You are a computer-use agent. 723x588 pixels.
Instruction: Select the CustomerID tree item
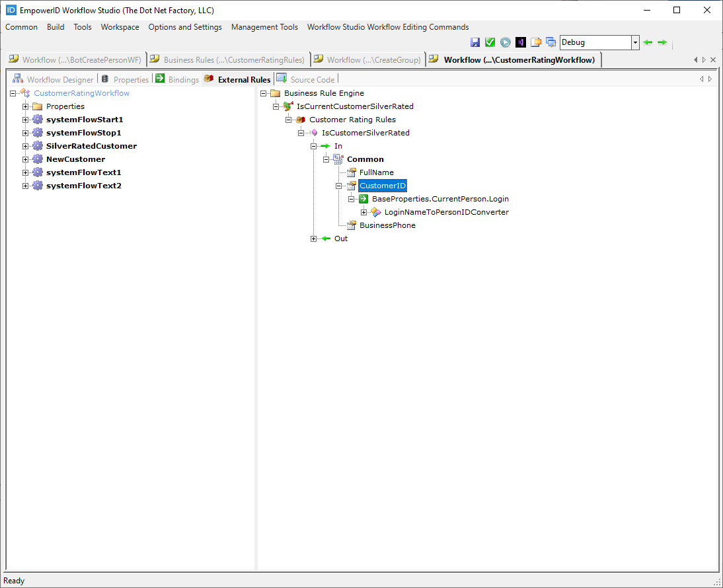pos(382,186)
